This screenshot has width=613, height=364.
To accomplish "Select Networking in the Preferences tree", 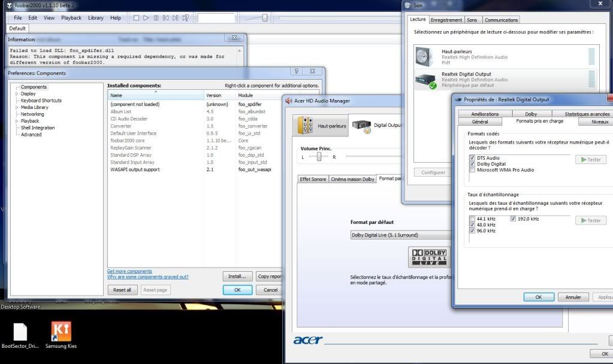I will [x=32, y=114].
